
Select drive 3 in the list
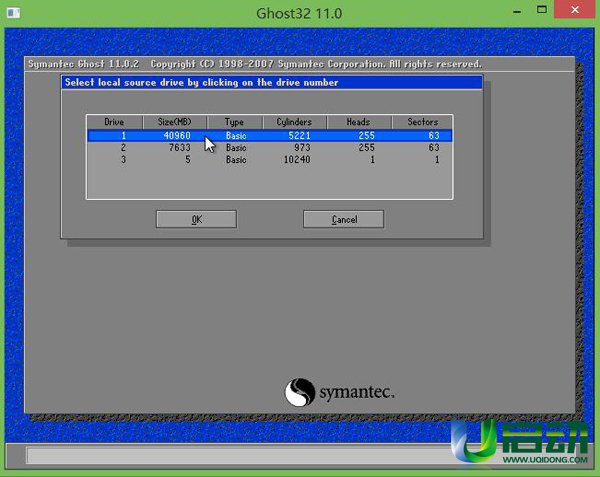coord(270,160)
